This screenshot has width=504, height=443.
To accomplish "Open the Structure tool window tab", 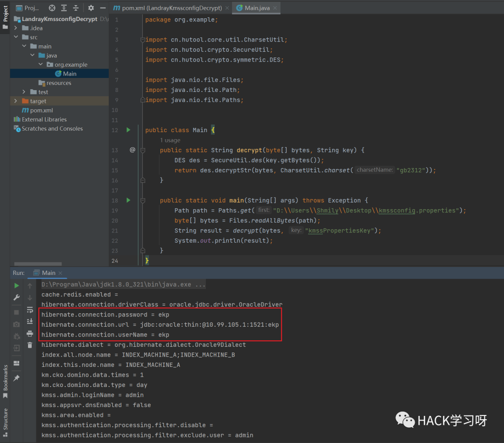I will coord(6,419).
